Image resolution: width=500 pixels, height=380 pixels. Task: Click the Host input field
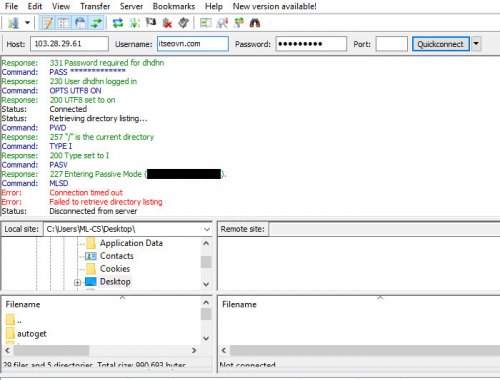[x=69, y=44]
